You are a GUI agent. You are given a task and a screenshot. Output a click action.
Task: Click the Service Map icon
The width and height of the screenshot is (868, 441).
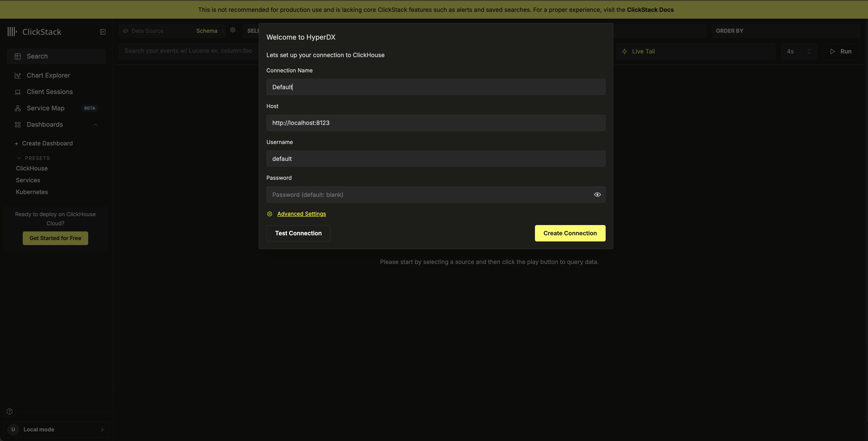click(18, 108)
